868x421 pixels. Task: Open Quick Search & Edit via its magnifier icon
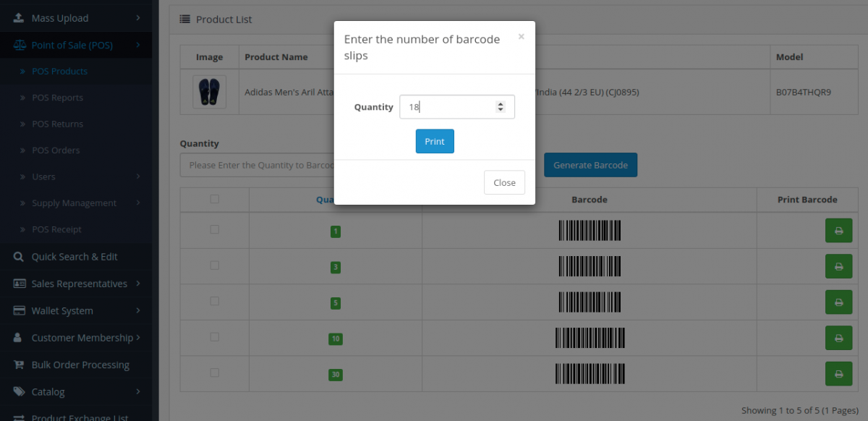[x=18, y=256]
